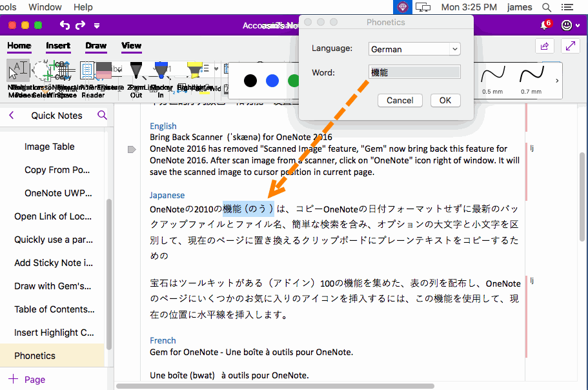Open Spotlight search in the menu bar
The height and width of the screenshot is (390, 588).
547,7
